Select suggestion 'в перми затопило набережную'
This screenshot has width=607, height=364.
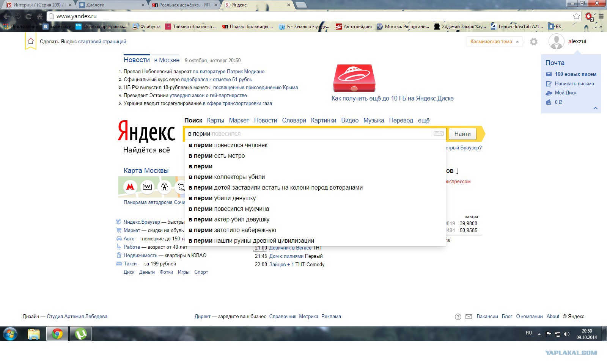[315, 230]
